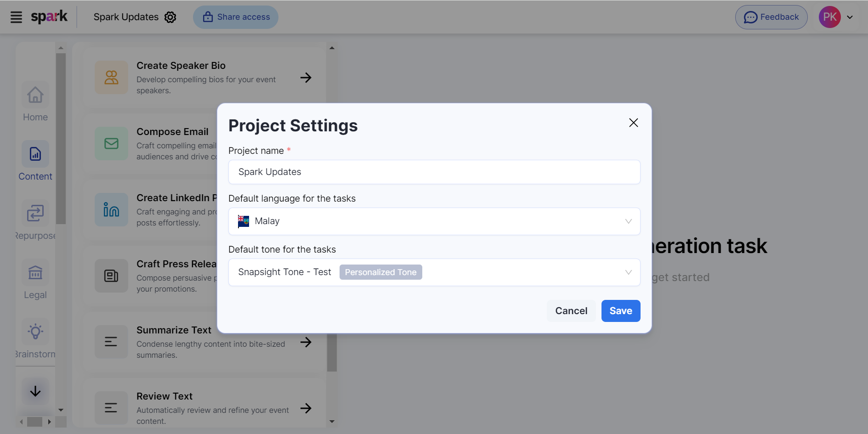Open the hamburger menu
This screenshot has width=868, height=434.
tap(16, 17)
